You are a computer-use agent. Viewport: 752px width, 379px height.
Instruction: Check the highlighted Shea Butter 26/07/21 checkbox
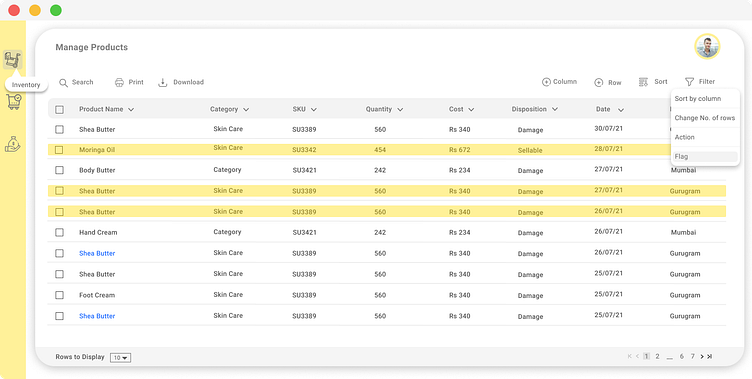(59, 212)
